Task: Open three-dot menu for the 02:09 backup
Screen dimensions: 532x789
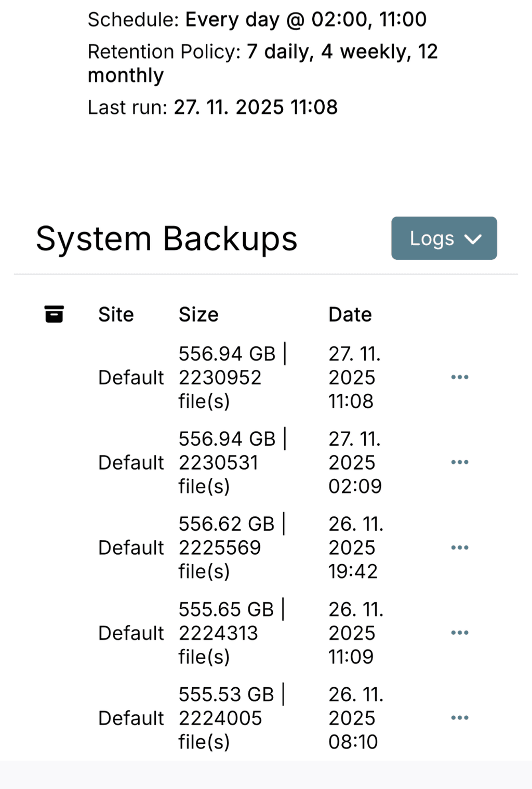Action: coord(460,462)
